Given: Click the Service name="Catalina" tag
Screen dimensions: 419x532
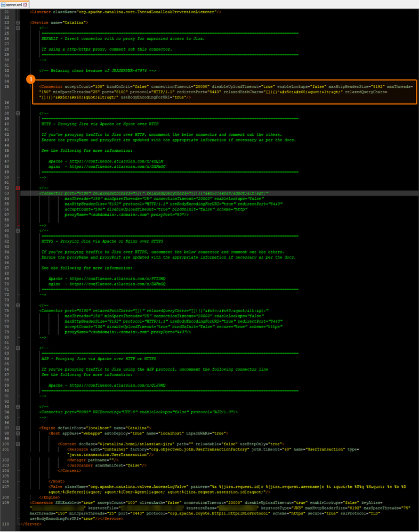Looking at the screenshot, I should (x=59, y=23).
